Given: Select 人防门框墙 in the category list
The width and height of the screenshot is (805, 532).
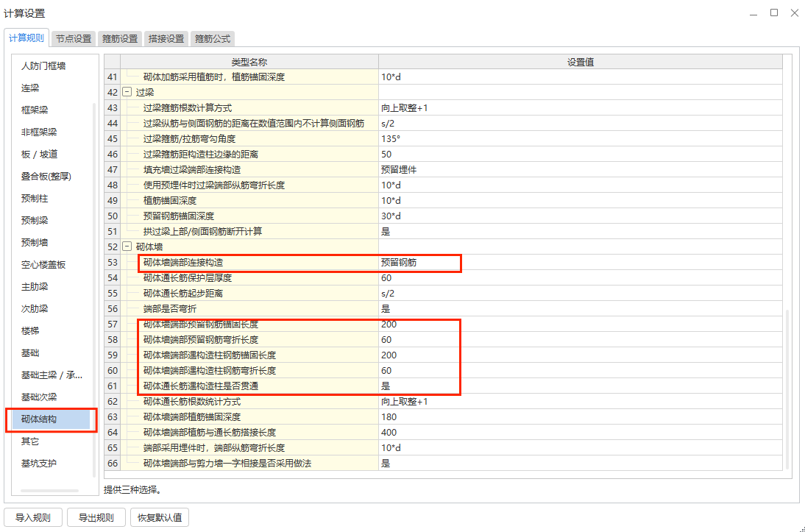Looking at the screenshot, I should [x=43, y=66].
